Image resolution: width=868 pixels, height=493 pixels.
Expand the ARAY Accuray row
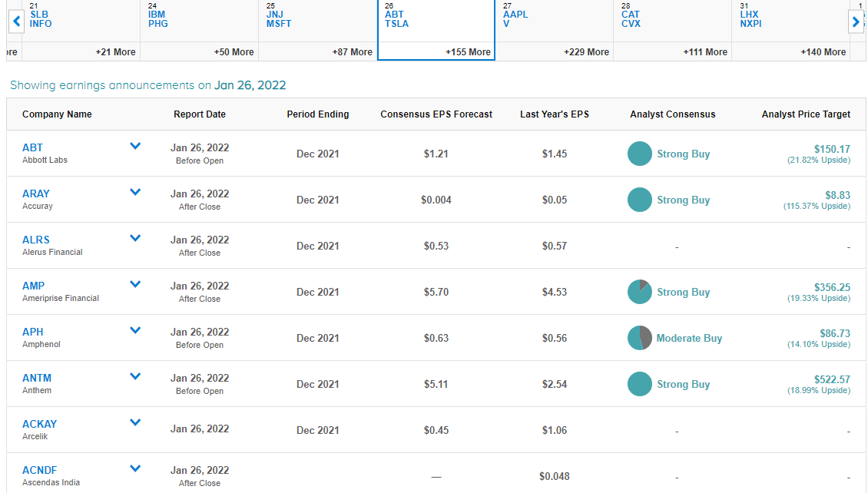pyautogui.click(x=135, y=192)
